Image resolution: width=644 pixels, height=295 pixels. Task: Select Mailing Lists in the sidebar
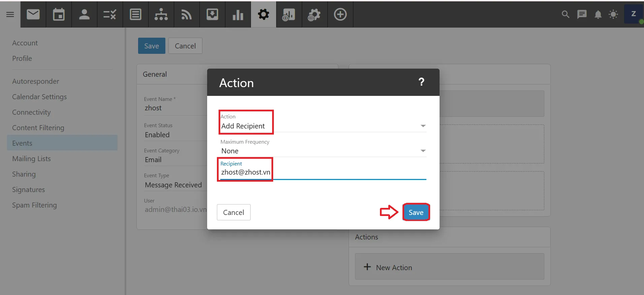pyautogui.click(x=31, y=159)
